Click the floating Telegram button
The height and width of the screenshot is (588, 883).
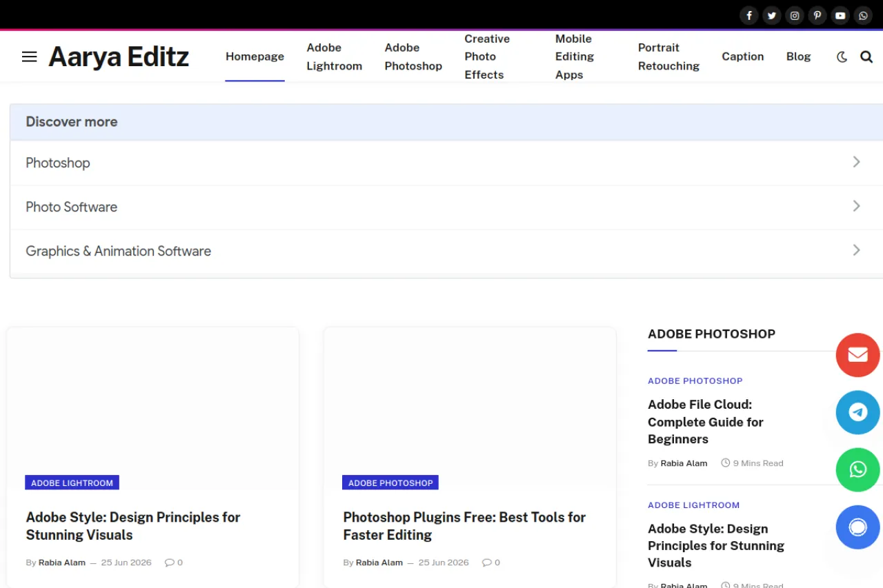(x=857, y=412)
